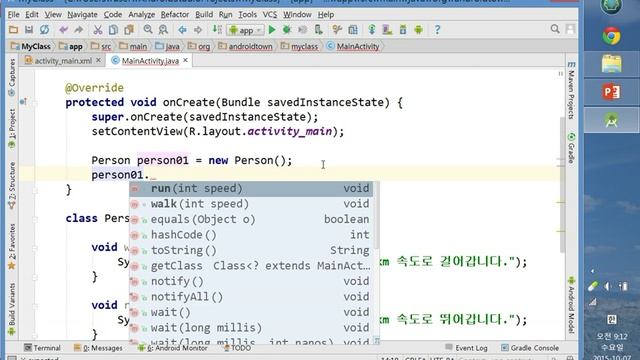Select the walk(int speed) completion suggestion
The height and width of the screenshot is (360, 640).
pos(250,204)
